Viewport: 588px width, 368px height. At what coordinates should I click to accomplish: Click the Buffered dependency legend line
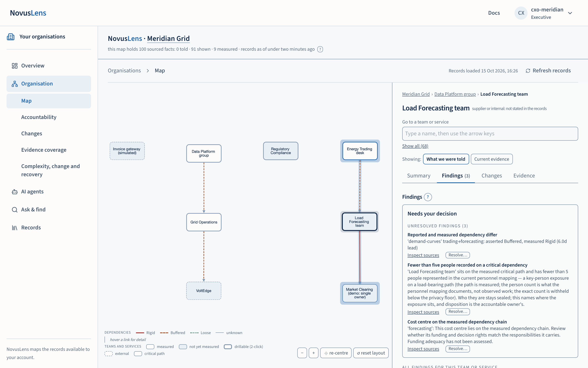point(164,333)
